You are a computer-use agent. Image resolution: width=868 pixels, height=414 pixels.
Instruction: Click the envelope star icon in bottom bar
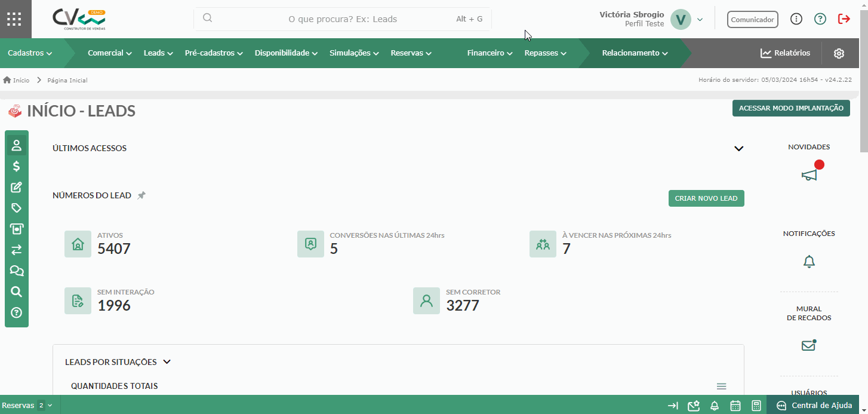point(693,406)
